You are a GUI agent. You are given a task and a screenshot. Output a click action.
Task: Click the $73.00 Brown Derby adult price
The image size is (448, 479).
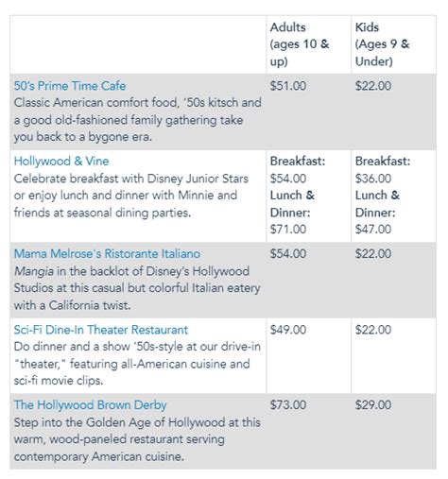288,405
